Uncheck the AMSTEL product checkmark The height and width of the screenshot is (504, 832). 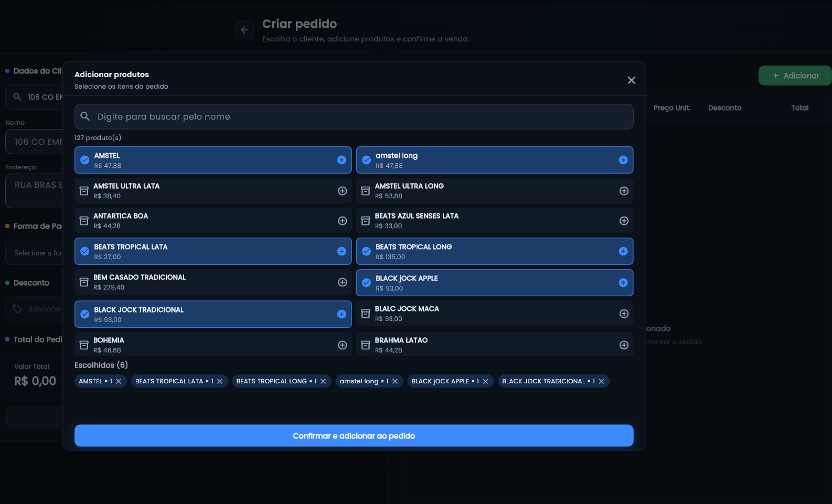(85, 160)
